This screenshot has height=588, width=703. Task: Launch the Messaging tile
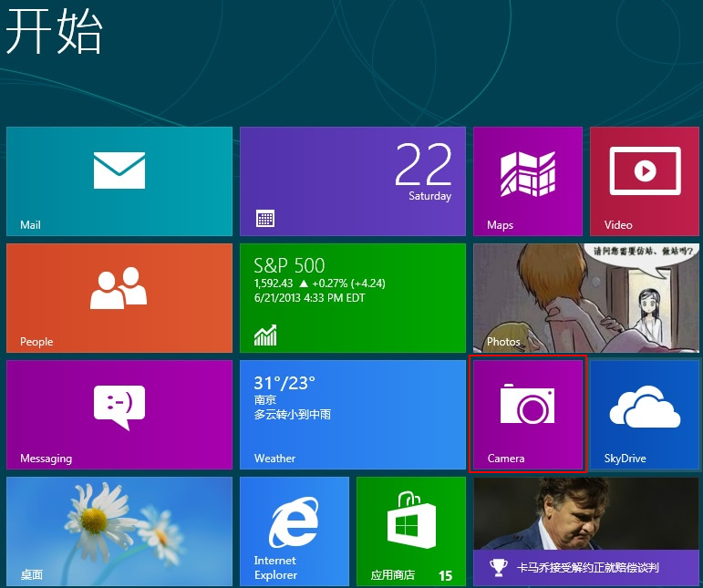[x=119, y=415]
